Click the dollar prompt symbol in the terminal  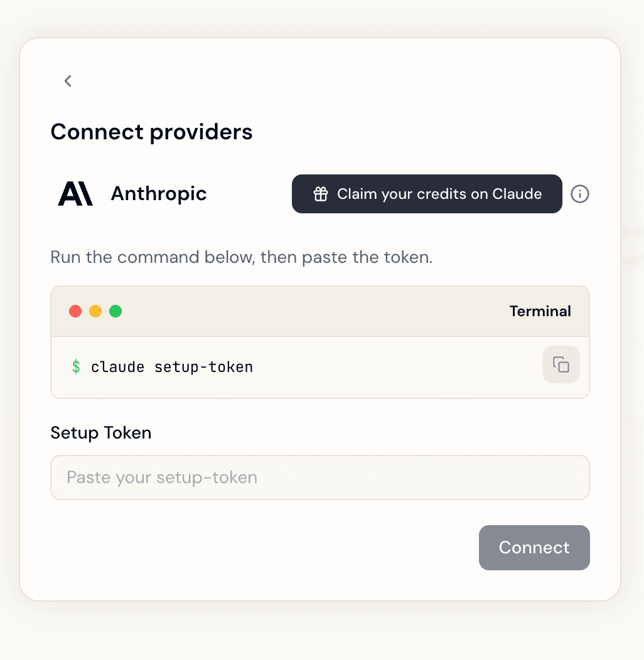click(76, 366)
